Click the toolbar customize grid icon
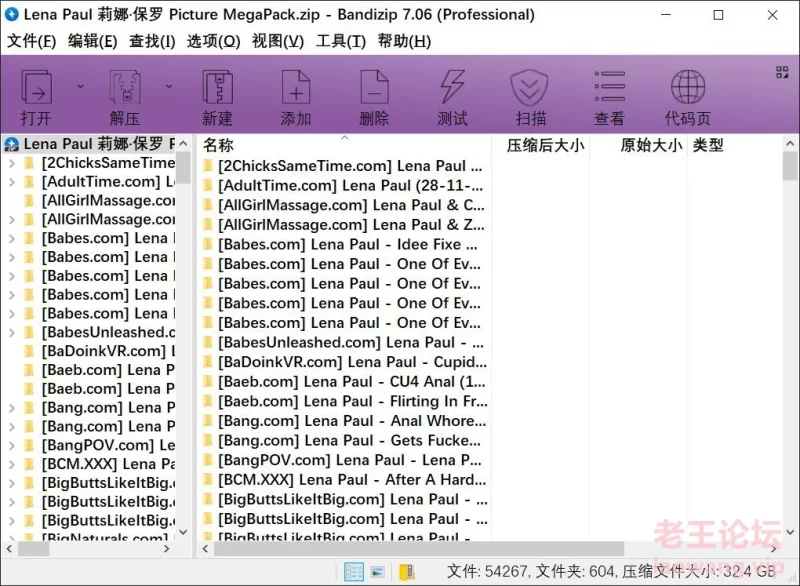 point(782,72)
